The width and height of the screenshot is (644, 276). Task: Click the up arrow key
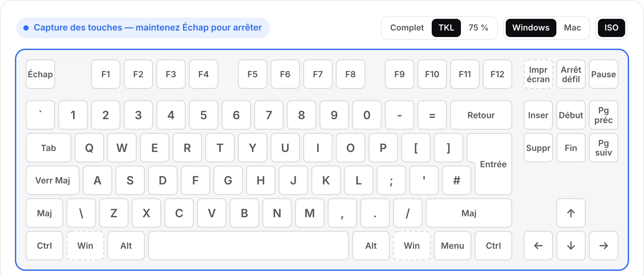tap(571, 213)
